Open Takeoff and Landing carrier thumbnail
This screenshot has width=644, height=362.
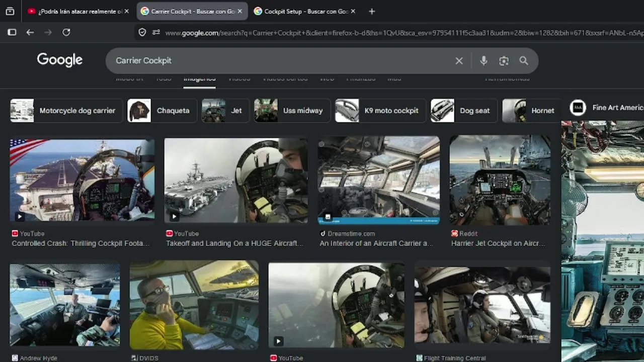(236, 180)
